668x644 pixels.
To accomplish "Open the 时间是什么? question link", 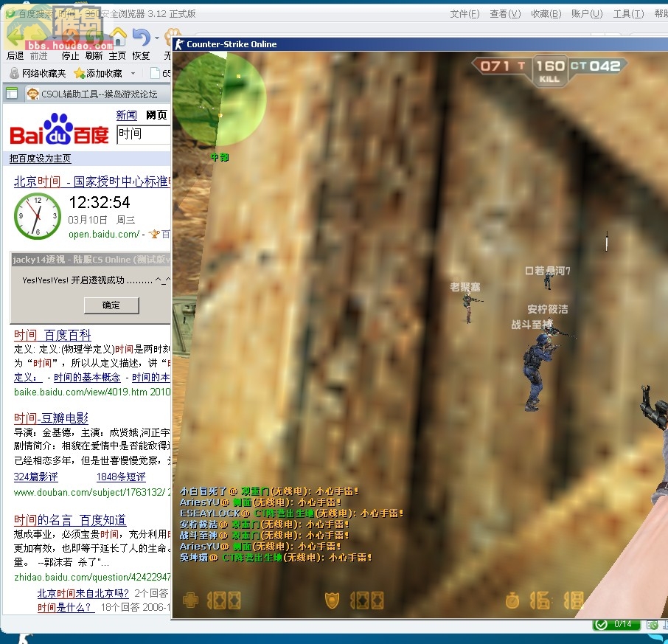I will (66, 607).
